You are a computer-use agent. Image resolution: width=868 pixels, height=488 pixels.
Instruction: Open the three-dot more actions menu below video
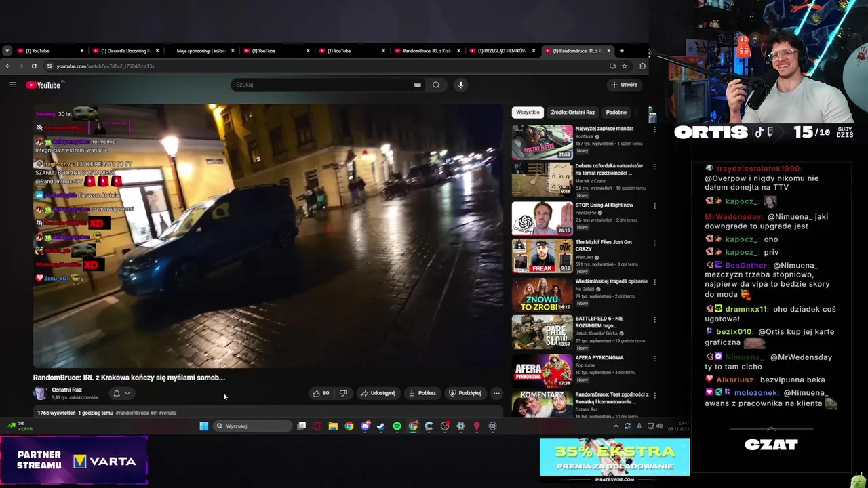pos(496,393)
